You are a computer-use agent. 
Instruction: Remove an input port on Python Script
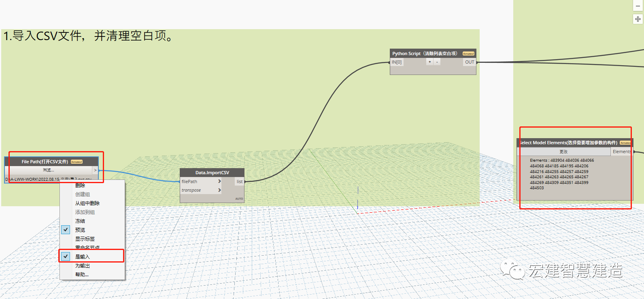(x=437, y=62)
